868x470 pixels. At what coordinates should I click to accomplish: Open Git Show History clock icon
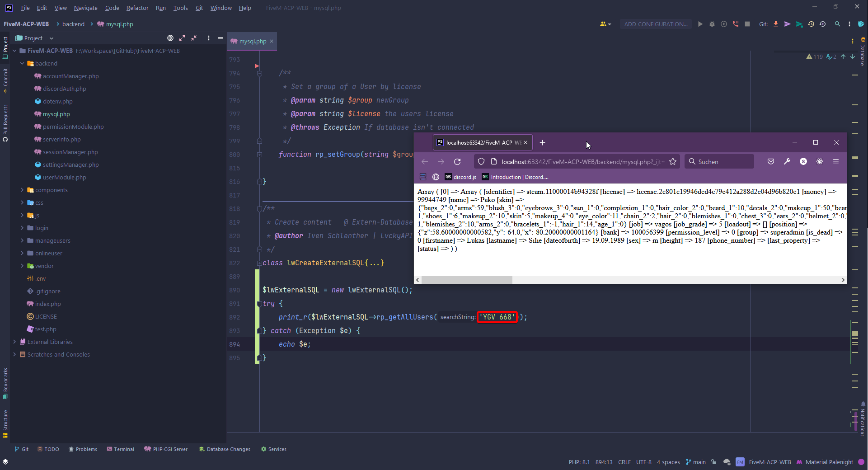tap(811, 24)
